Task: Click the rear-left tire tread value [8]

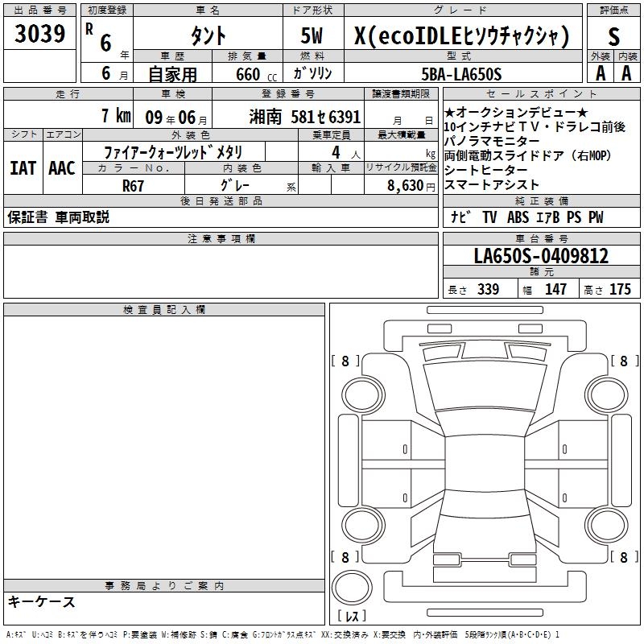Action: tap(345, 557)
